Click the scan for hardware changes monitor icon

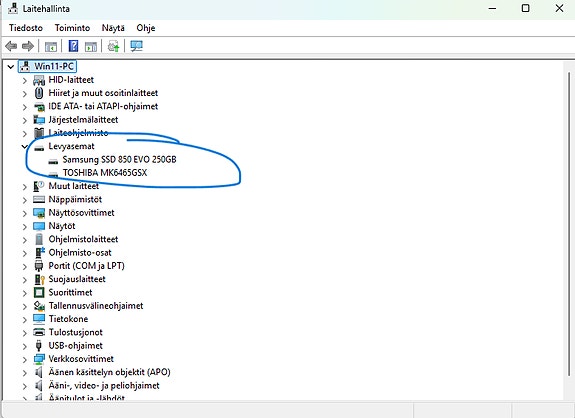[136, 46]
